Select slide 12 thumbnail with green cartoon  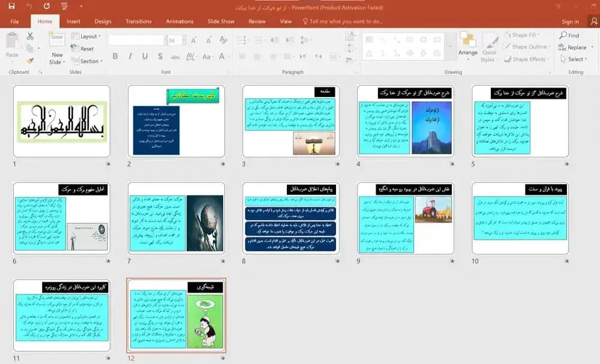[x=176, y=315]
